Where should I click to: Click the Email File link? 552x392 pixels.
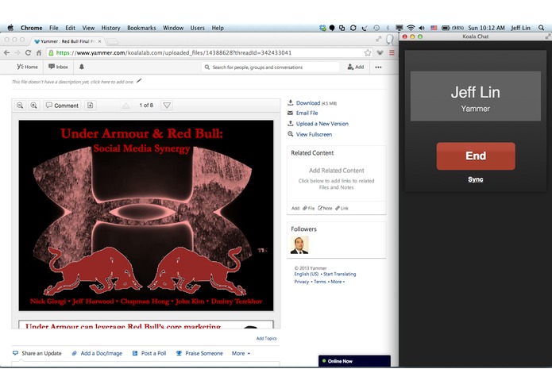(x=307, y=113)
